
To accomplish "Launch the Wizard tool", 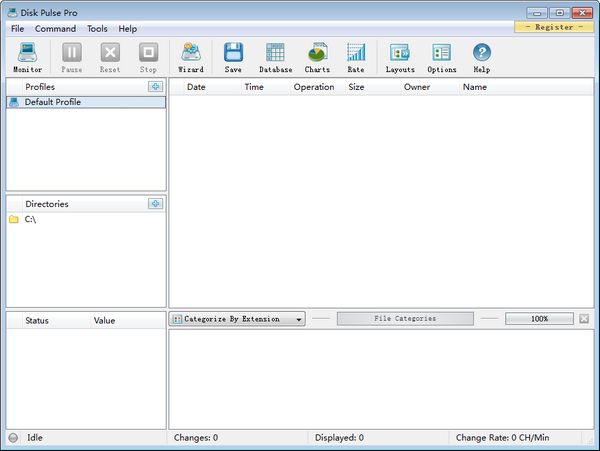I will pos(190,57).
